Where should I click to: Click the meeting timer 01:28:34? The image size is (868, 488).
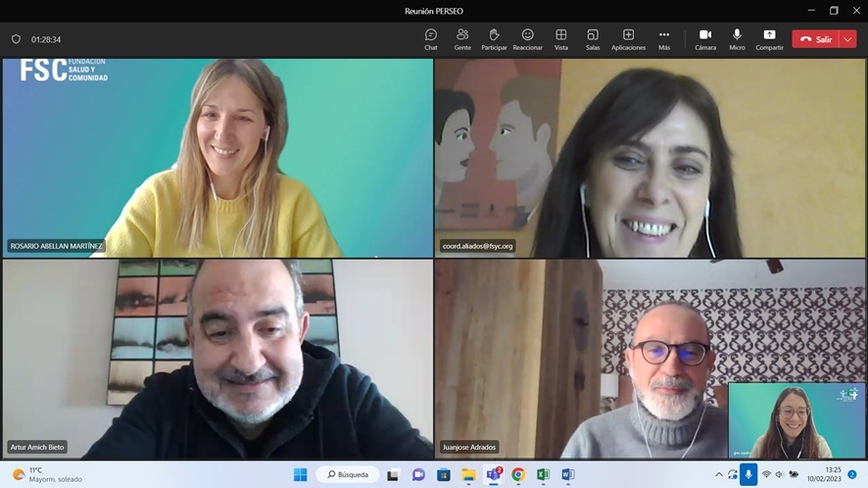(46, 40)
